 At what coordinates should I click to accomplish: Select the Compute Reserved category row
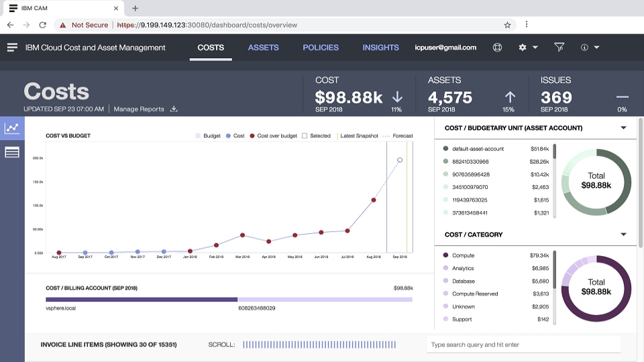click(496, 294)
